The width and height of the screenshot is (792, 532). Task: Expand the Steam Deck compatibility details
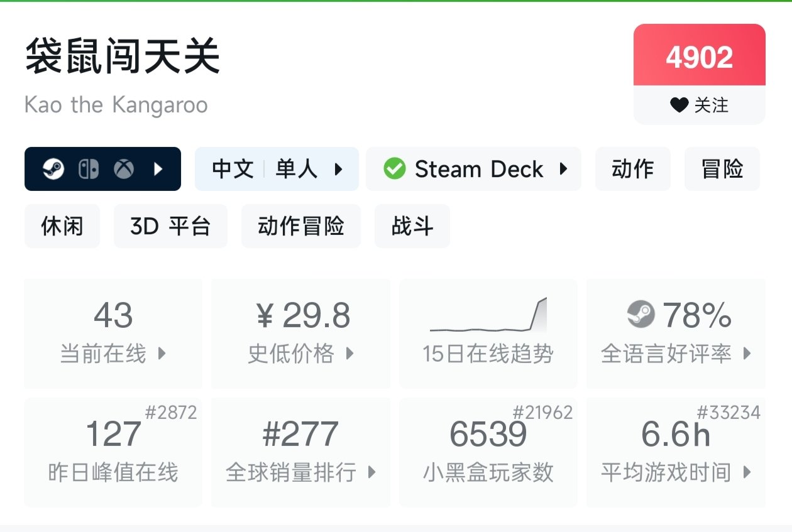(473, 169)
